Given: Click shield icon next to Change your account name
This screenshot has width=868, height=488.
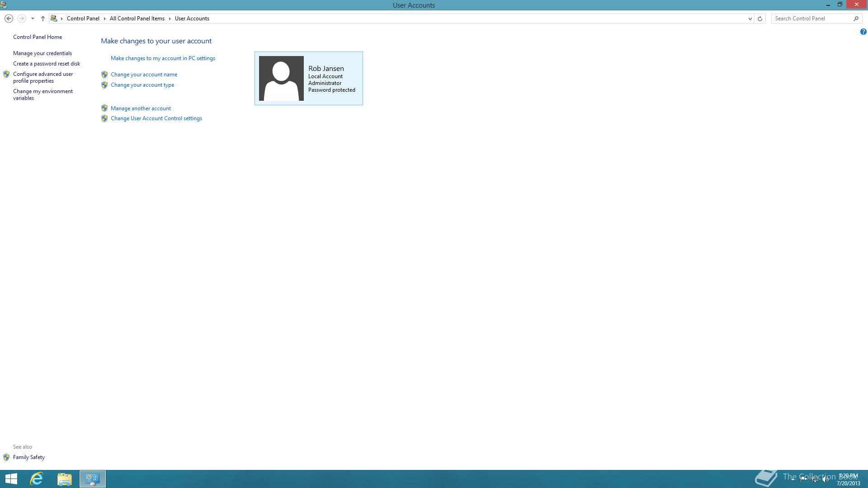Looking at the screenshot, I should pyautogui.click(x=104, y=75).
